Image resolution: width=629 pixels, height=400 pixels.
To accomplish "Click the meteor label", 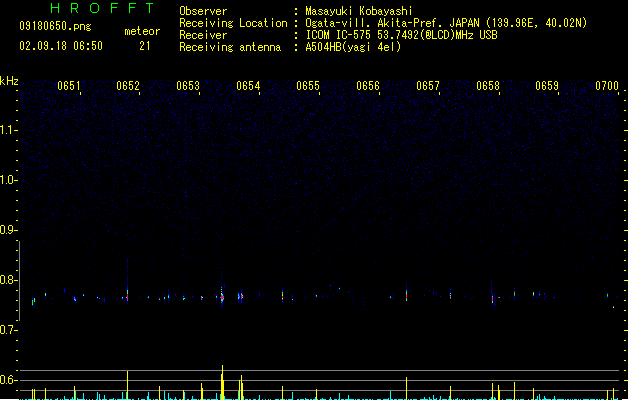I will (142, 31).
